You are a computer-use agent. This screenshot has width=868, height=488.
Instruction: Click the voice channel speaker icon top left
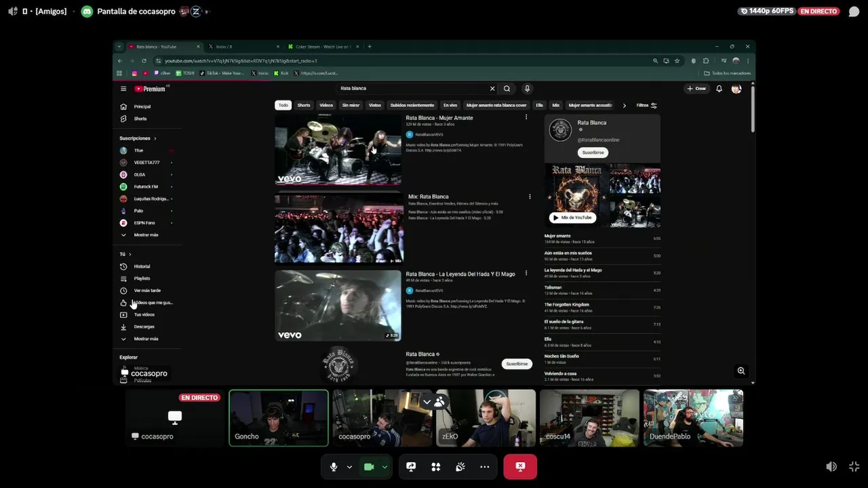[12, 12]
